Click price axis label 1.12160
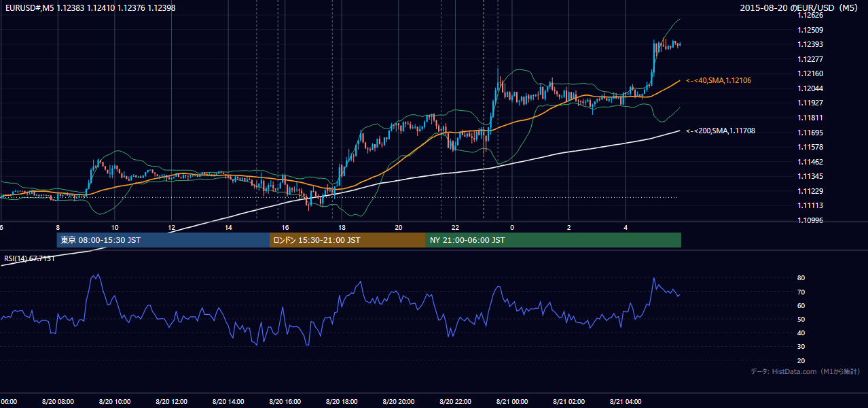Viewport: 868px width, 408px height. [811, 73]
